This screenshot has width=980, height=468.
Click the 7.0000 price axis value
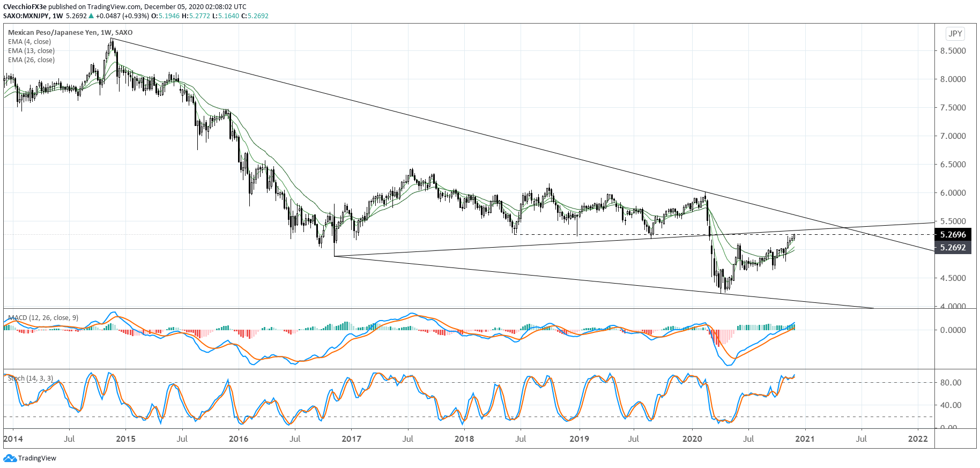click(x=953, y=136)
